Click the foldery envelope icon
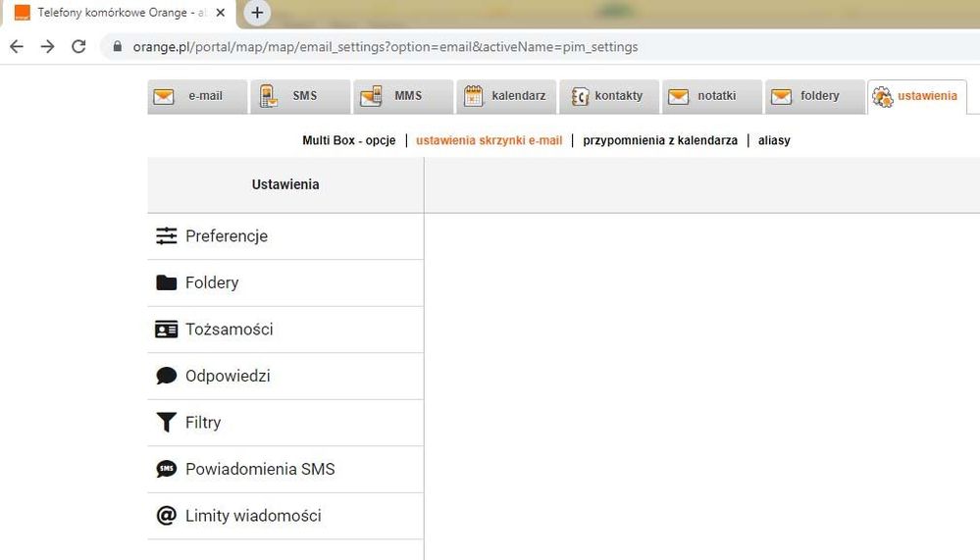The width and height of the screenshot is (980, 560). point(781,97)
